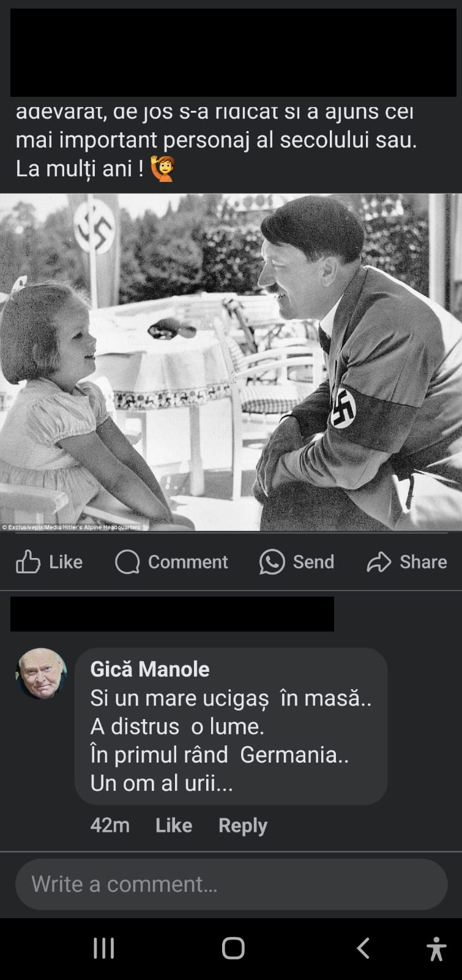Open the black-and-white post photo
Screen dimensions: 462x980
coord(231,362)
